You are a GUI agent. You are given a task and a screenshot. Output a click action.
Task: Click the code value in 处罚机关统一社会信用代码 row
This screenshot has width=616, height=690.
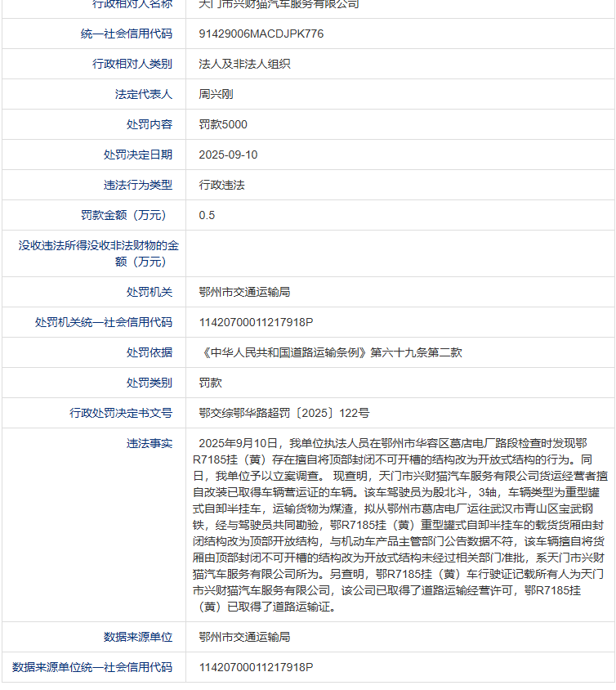[x=256, y=322]
